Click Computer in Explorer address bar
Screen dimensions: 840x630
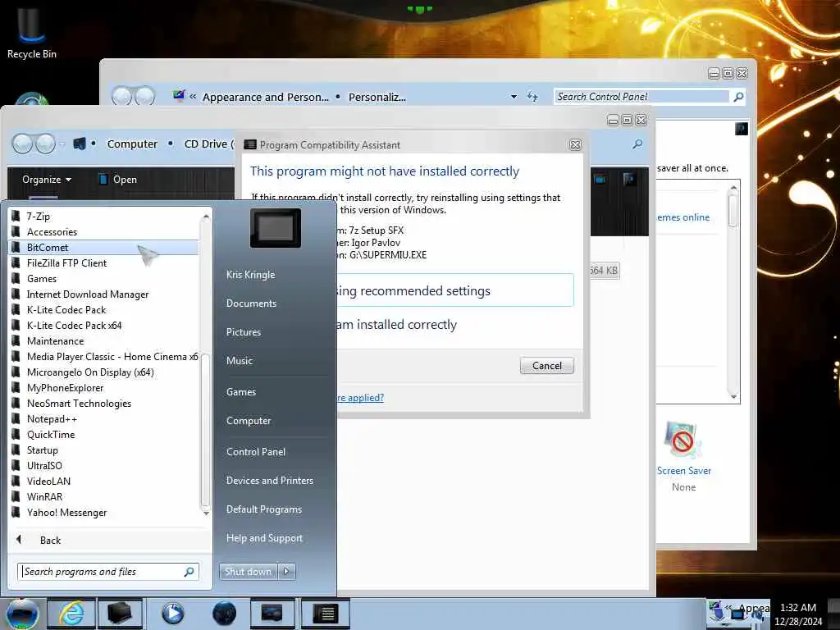[132, 144]
